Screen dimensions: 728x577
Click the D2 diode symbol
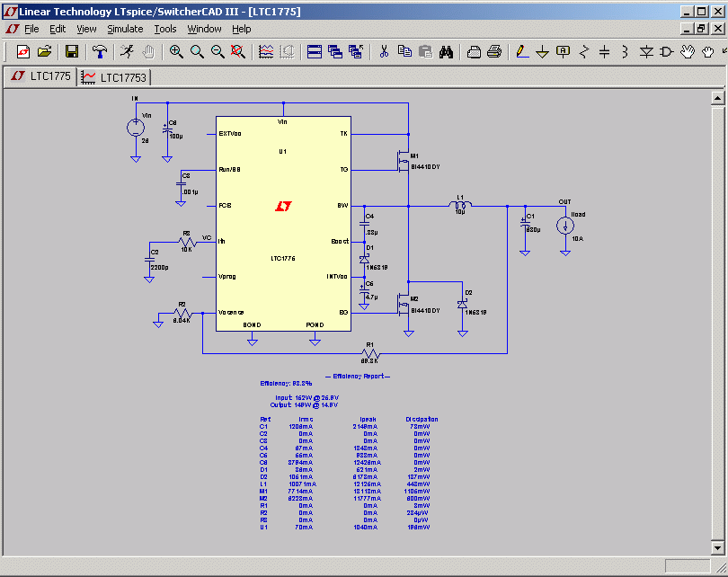[x=463, y=305]
